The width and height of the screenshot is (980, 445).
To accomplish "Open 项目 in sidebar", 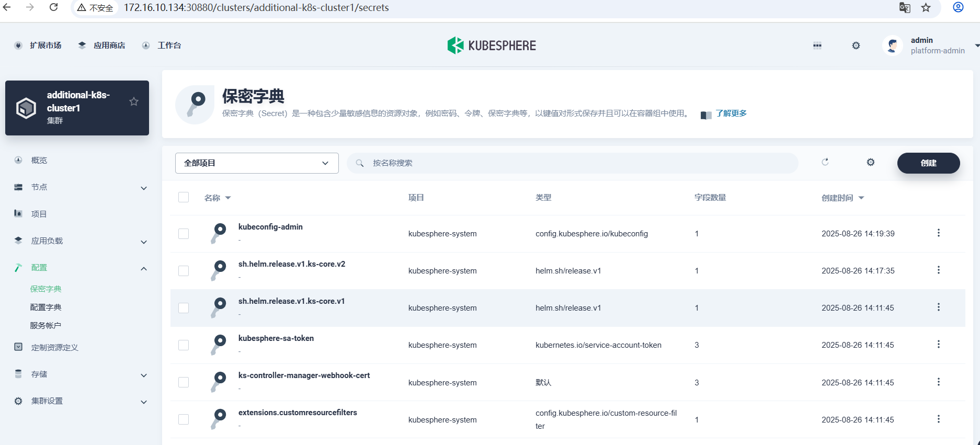I will [x=39, y=214].
